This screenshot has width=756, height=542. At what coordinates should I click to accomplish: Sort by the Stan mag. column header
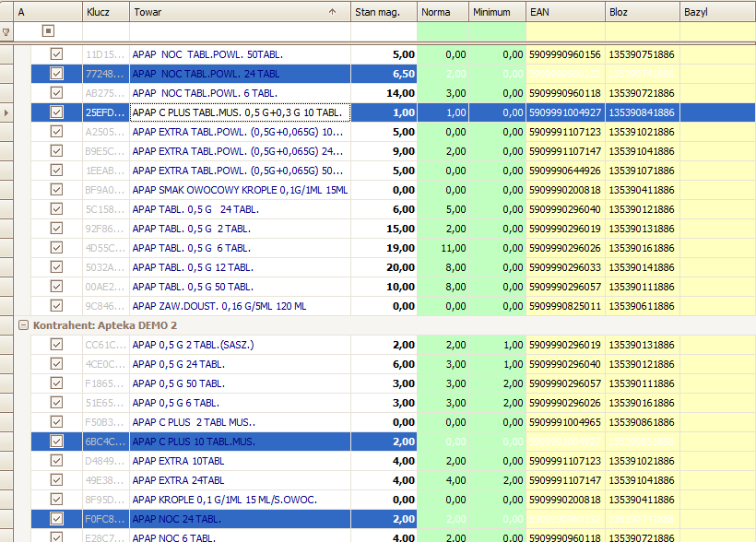tap(377, 12)
